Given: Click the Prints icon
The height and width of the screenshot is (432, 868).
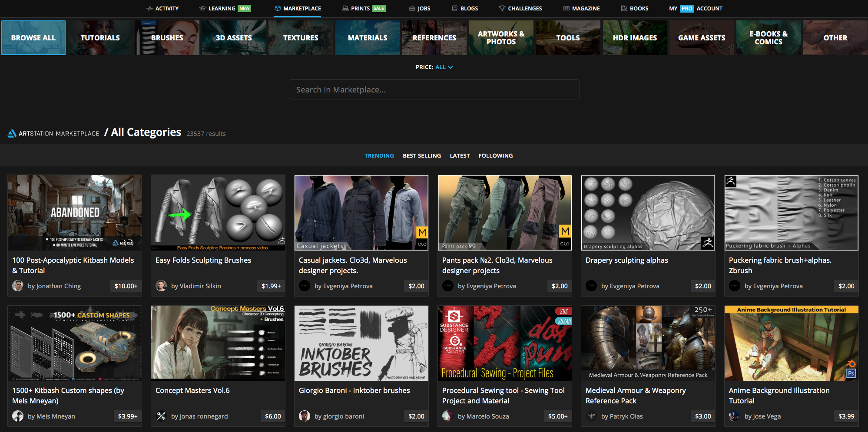Looking at the screenshot, I should coord(345,8).
